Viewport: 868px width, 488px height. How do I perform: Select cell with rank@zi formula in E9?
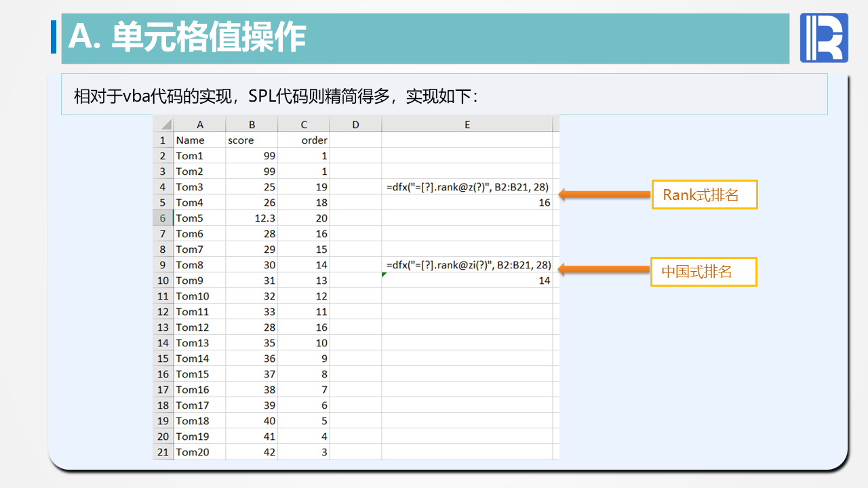[x=467, y=265]
